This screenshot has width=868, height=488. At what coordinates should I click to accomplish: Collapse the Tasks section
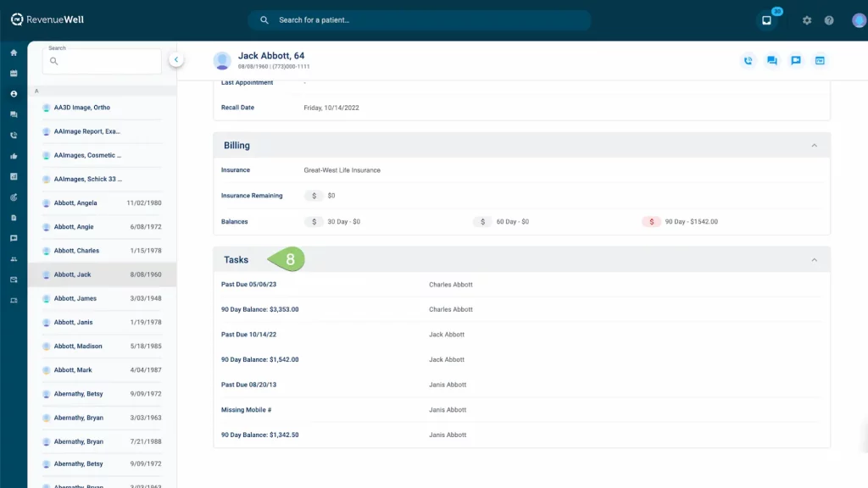pos(815,259)
